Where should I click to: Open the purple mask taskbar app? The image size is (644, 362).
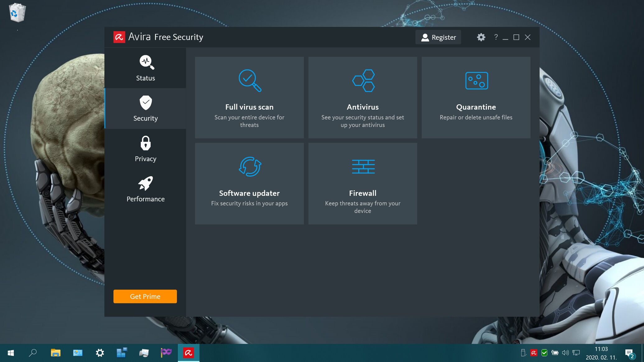(x=166, y=353)
